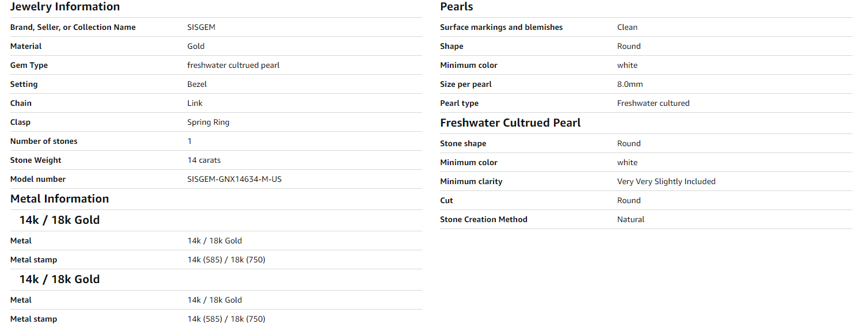Viewport: 868px width, 328px height.
Task: Select the SISGEM brand name value
Action: point(201,27)
